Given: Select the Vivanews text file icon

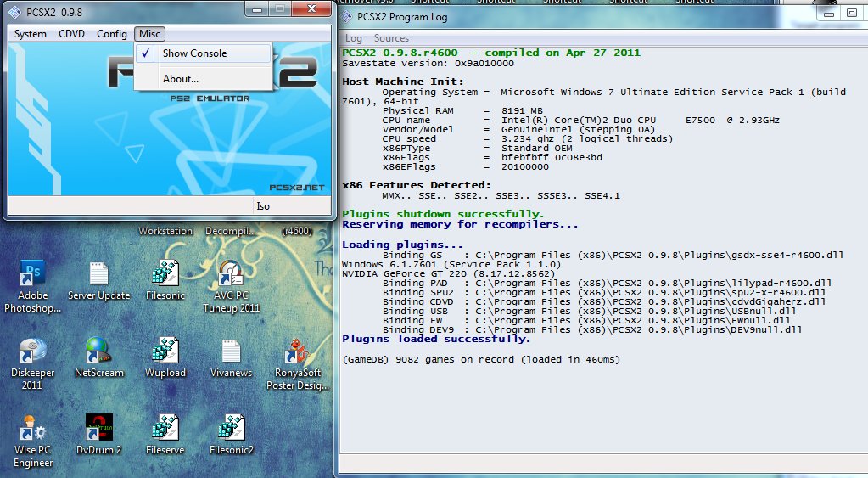Looking at the screenshot, I should (x=231, y=357).
